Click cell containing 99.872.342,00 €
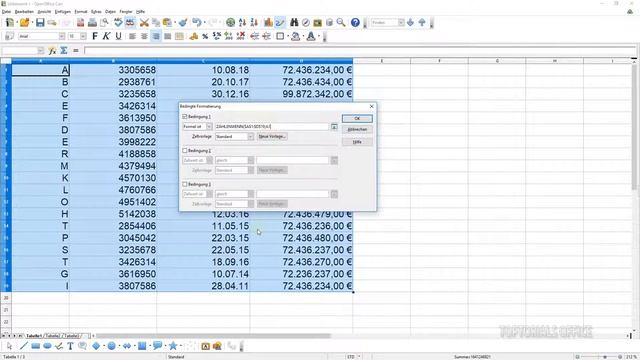640x360 pixels. pyautogui.click(x=301, y=94)
